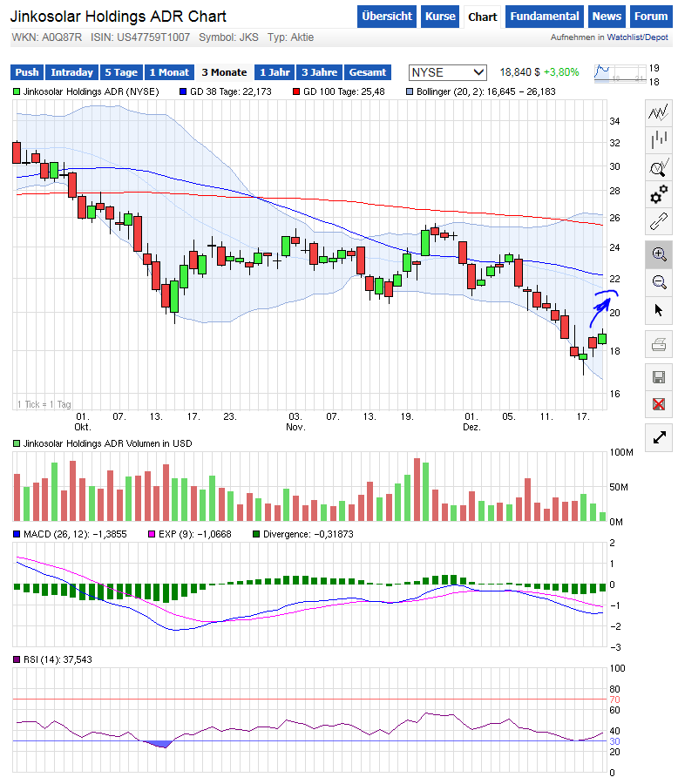
Task: Click the 'ISIN: US47759T1007' text
Action: click(140, 37)
